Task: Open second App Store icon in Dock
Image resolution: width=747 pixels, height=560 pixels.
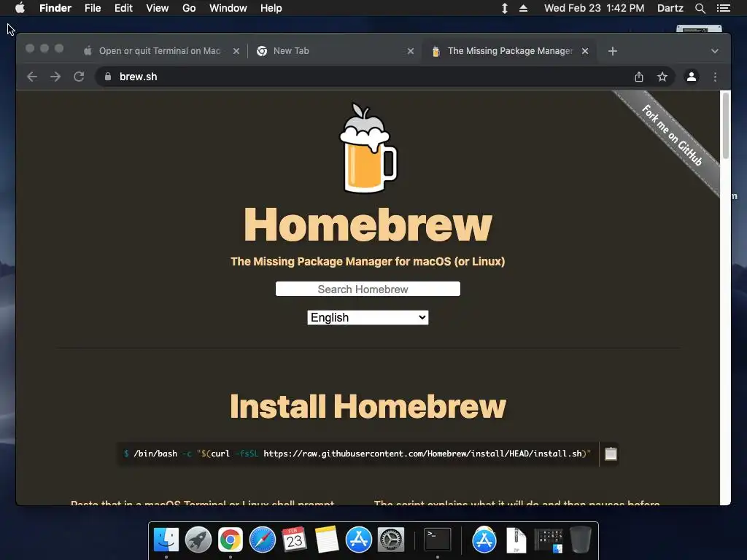Action: (x=484, y=540)
